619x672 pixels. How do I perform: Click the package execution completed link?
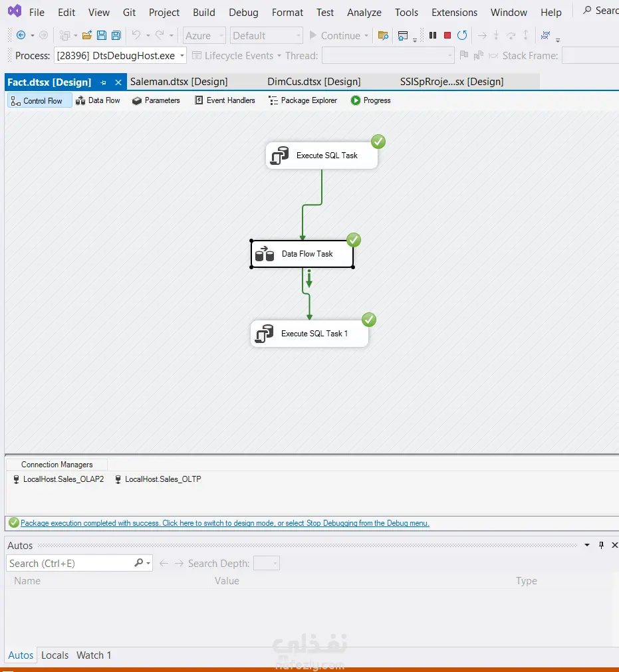(225, 523)
